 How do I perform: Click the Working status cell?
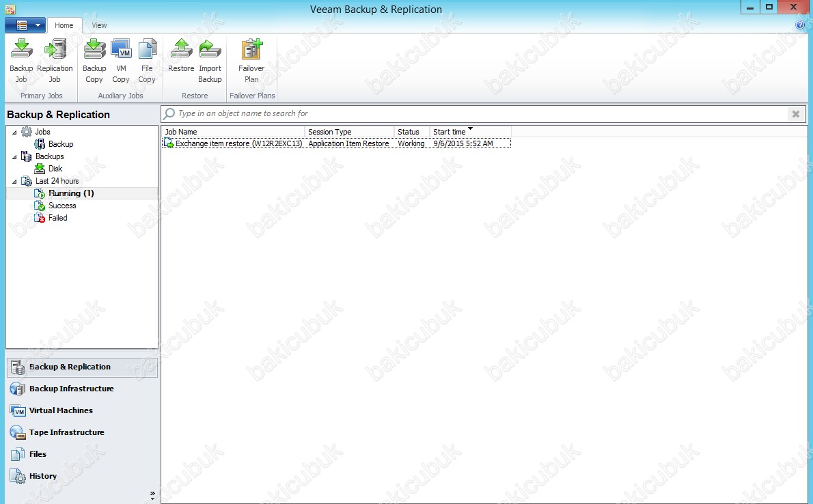(x=411, y=143)
